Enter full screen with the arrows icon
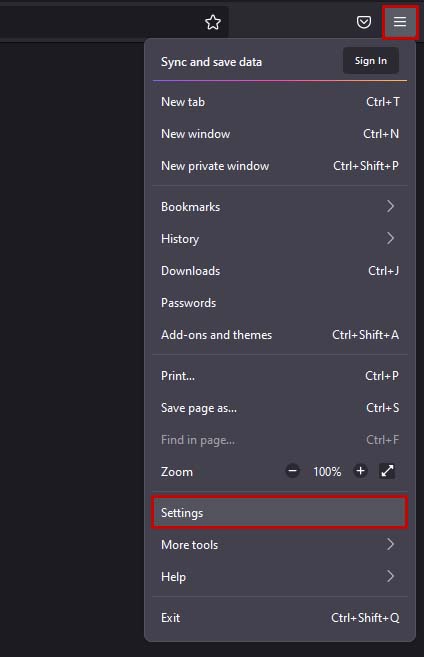424x657 pixels. tap(387, 471)
